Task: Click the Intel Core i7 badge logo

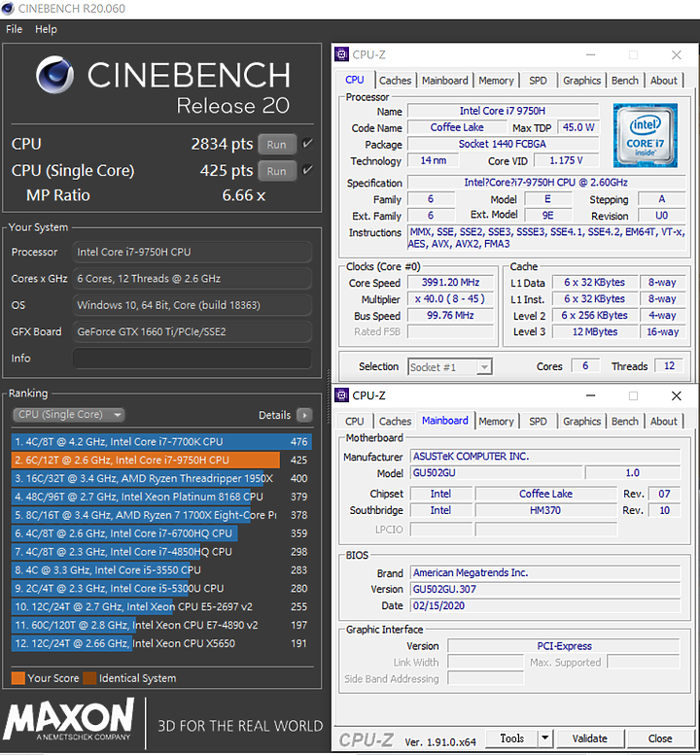Action: (x=646, y=135)
